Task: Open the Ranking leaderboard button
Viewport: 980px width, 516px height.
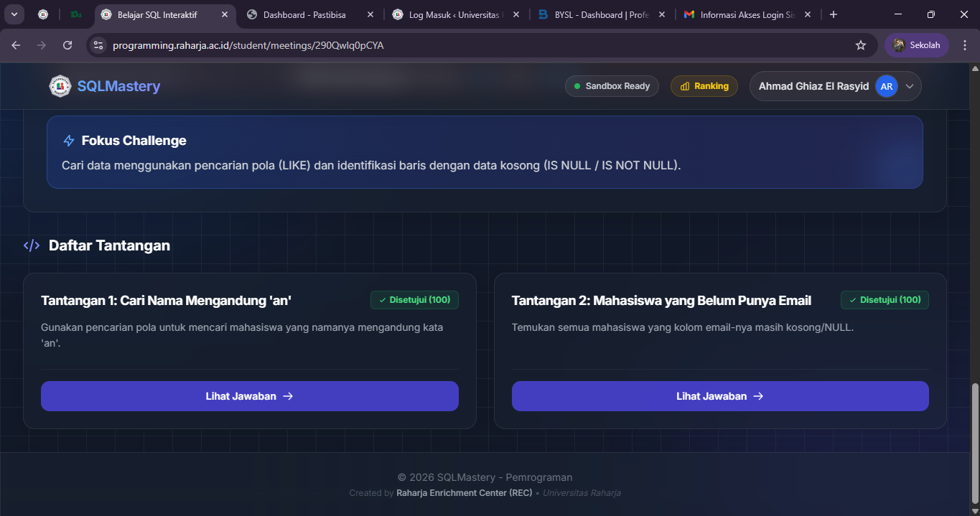Action: coord(704,86)
